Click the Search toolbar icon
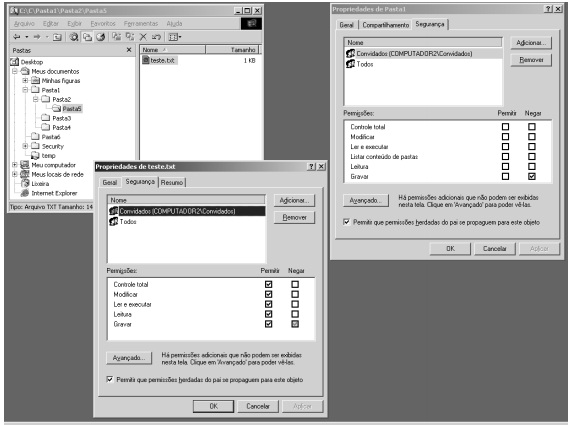This screenshot has height=425, width=574. 74,37
